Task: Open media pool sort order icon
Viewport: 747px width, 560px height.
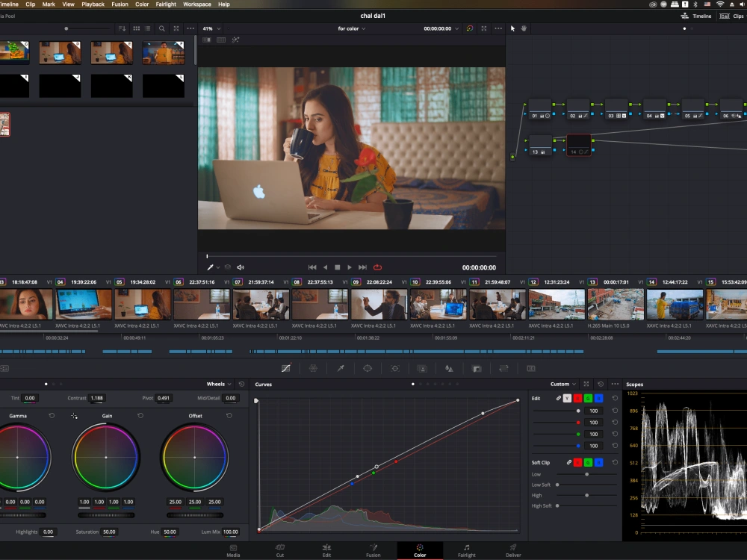Action: coord(122,28)
